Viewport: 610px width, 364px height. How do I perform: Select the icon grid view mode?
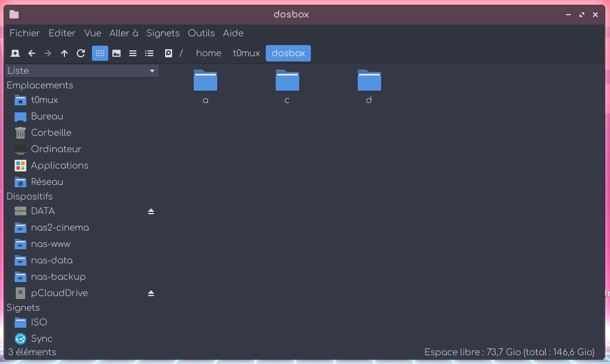tap(100, 53)
